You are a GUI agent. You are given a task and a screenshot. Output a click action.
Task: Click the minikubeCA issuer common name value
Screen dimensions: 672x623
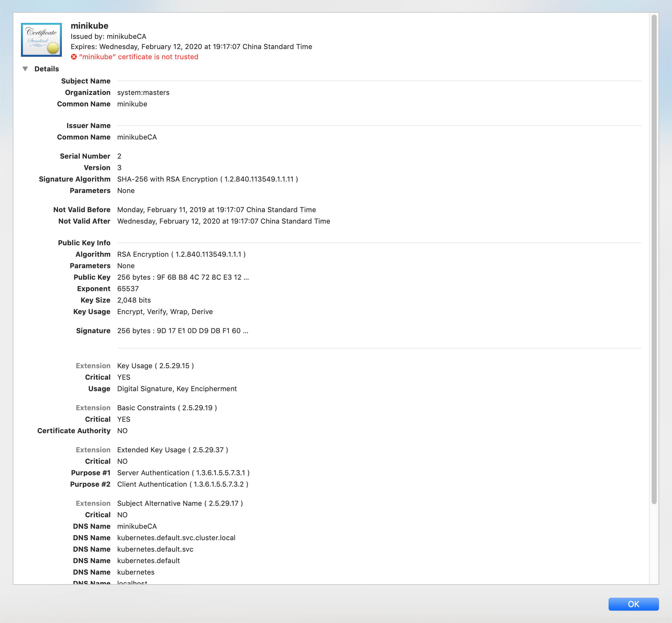(x=137, y=137)
